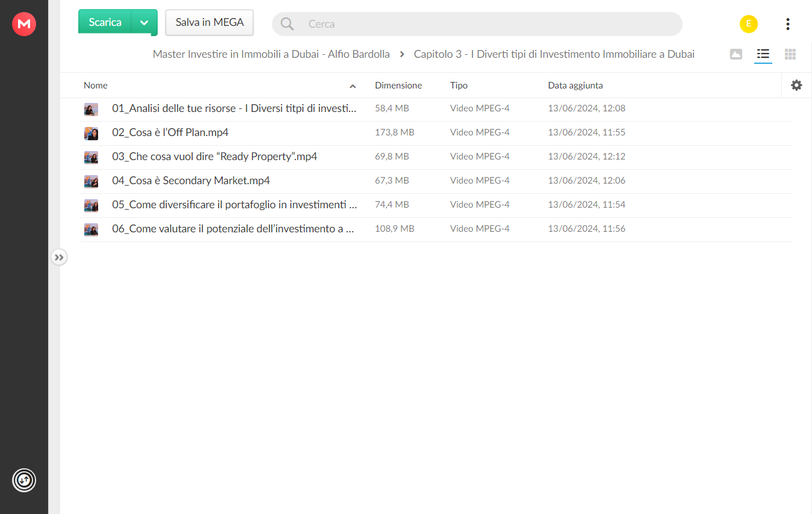Switch to image gallery view icon
This screenshot has height=514, width=812.
tap(736, 54)
